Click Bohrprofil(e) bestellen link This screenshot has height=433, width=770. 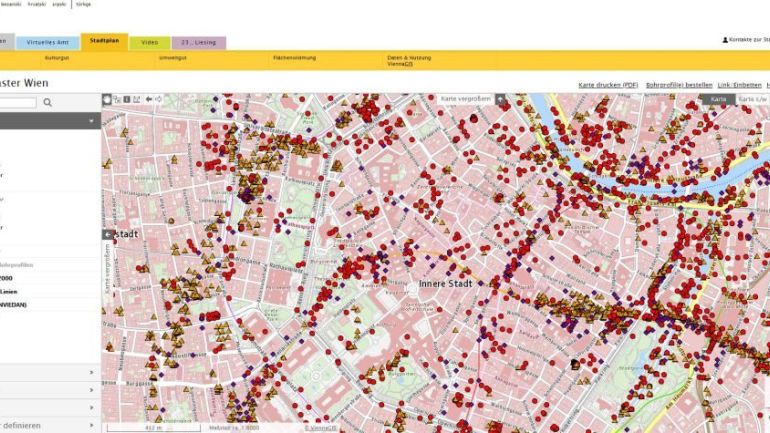coord(679,85)
